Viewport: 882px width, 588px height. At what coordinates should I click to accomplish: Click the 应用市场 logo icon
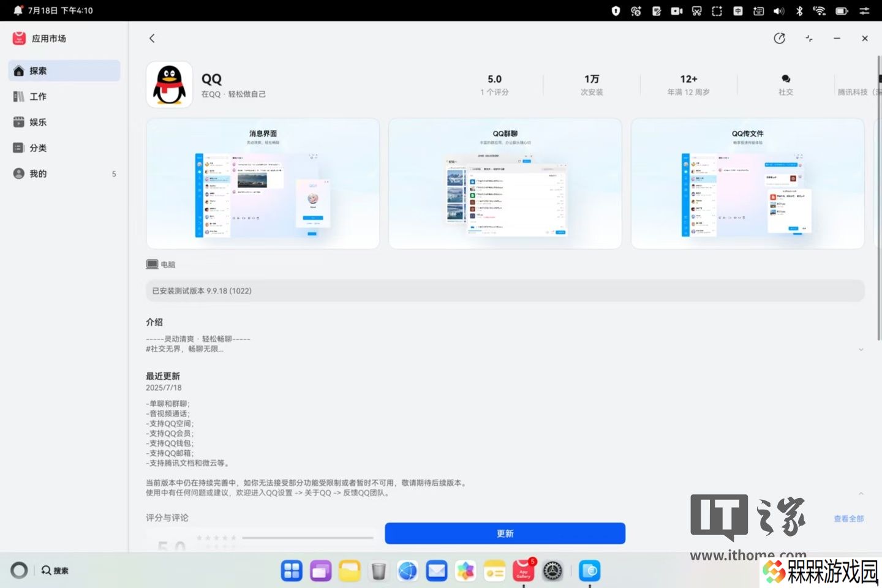point(19,38)
